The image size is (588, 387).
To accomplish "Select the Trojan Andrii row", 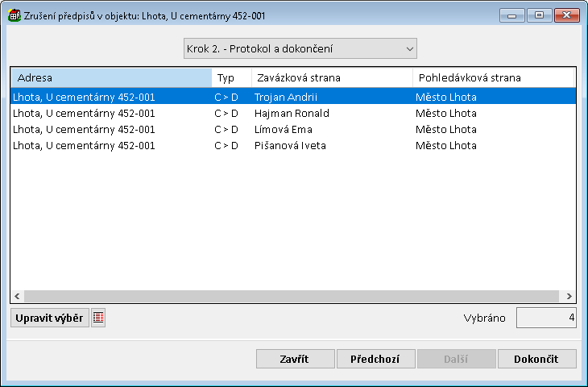I will (286, 97).
